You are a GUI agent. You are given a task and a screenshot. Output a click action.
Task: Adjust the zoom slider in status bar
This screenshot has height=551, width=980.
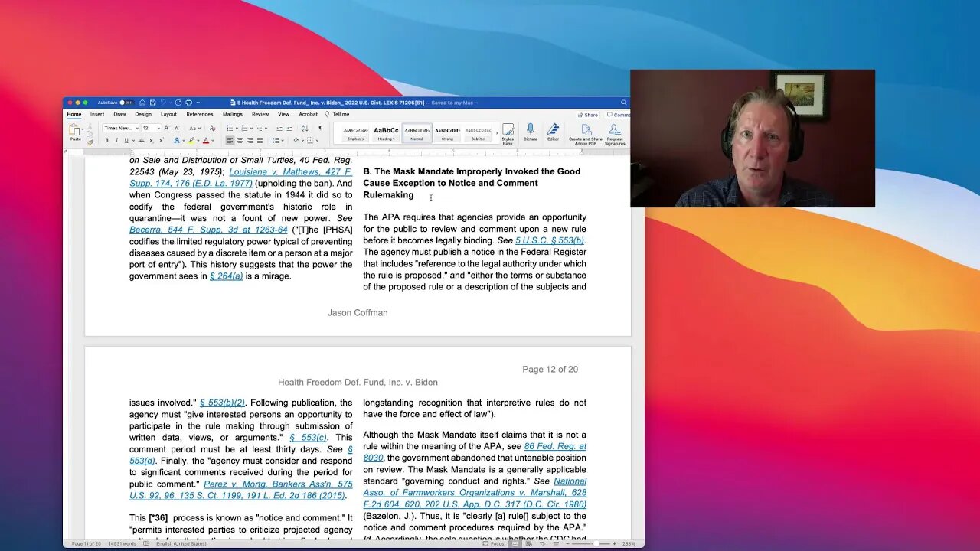pyautogui.click(x=596, y=543)
